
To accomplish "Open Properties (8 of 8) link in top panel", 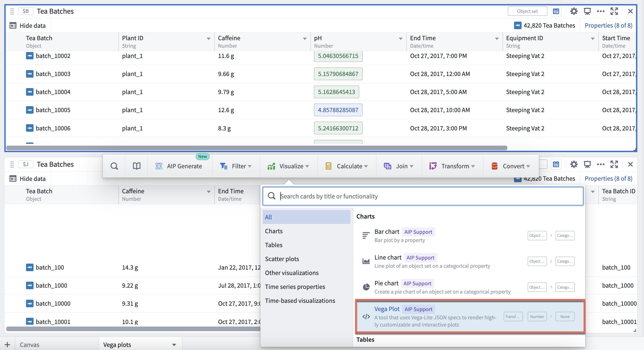I will pyautogui.click(x=608, y=26).
